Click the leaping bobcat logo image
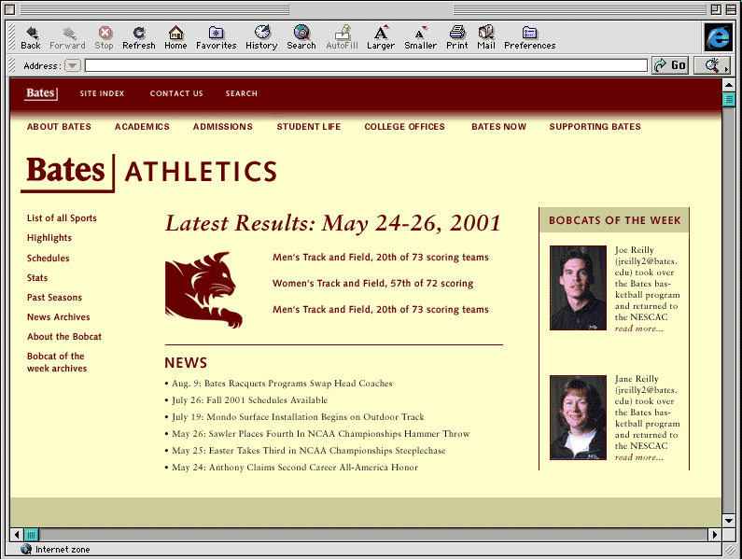Image resolution: width=742 pixels, height=560 pixels. point(204,289)
